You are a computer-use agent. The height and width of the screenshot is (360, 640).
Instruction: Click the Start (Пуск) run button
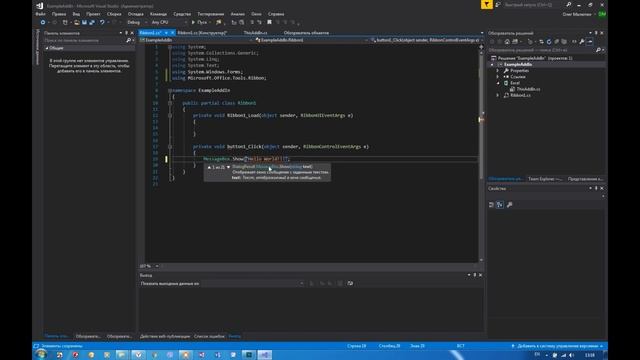[199, 22]
